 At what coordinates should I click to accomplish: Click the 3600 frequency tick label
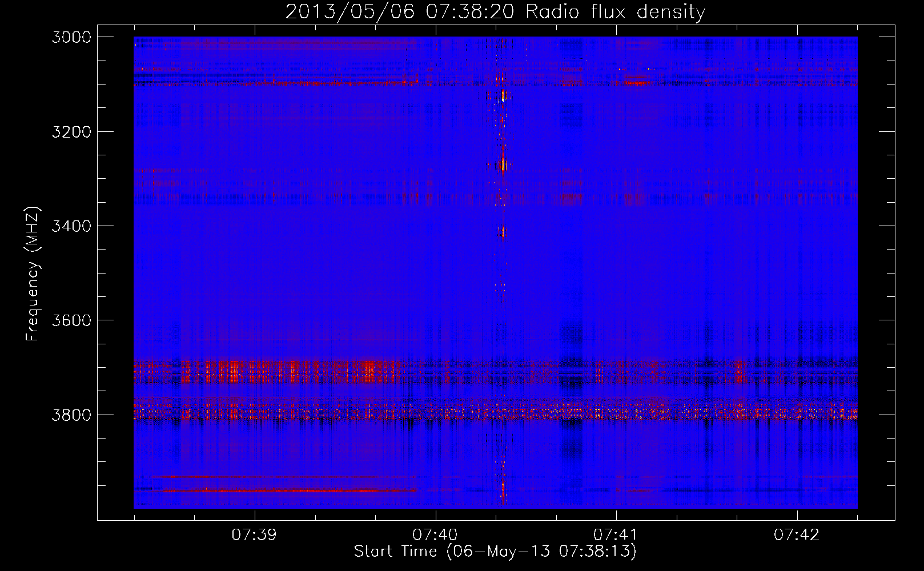(x=71, y=320)
